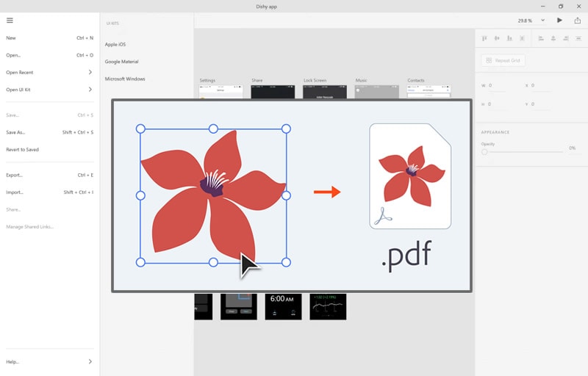This screenshot has width=588, height=376.
Task: Select the Lock Screen artboard thumbnail
Action: [x=325, y=92]
